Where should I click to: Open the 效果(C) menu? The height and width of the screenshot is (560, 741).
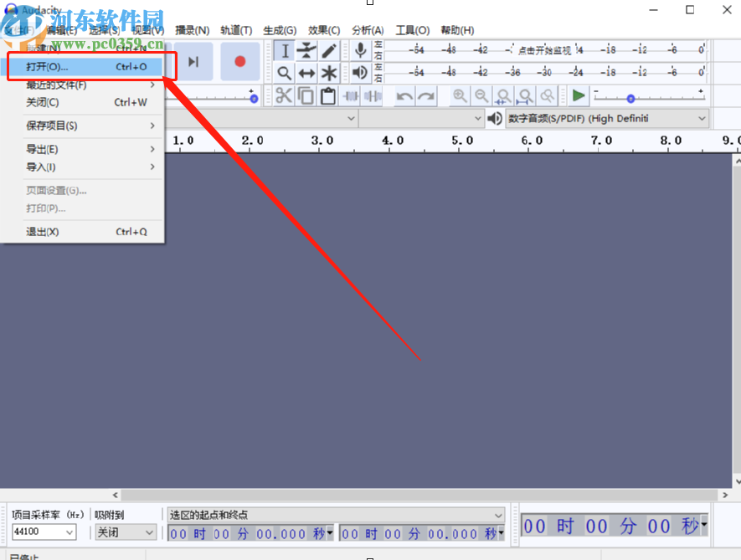tap(324, 30)
